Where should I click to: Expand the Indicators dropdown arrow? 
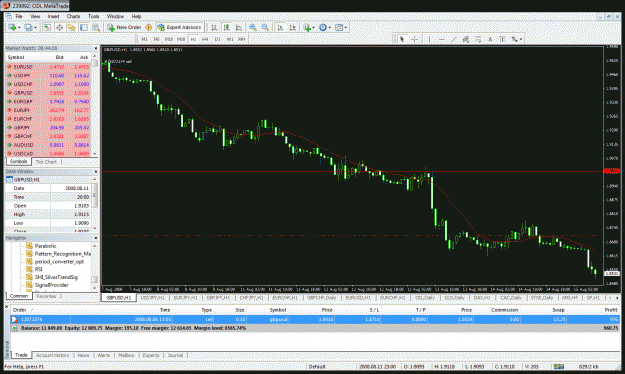[313, 28]
